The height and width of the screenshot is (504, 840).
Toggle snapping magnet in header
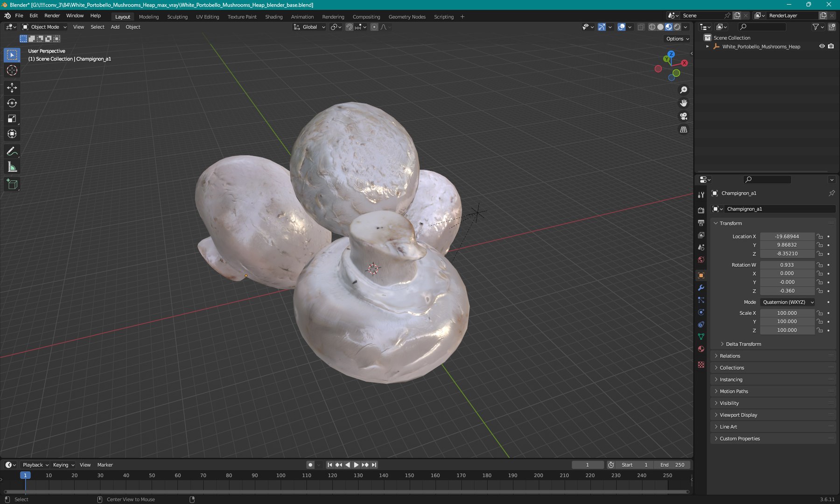349,27
